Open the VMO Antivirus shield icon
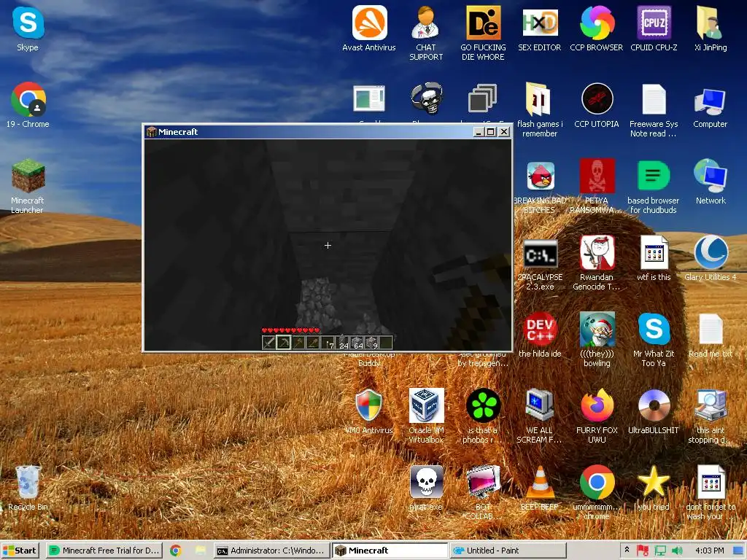 pyautogui.click(x=368, y=411)
